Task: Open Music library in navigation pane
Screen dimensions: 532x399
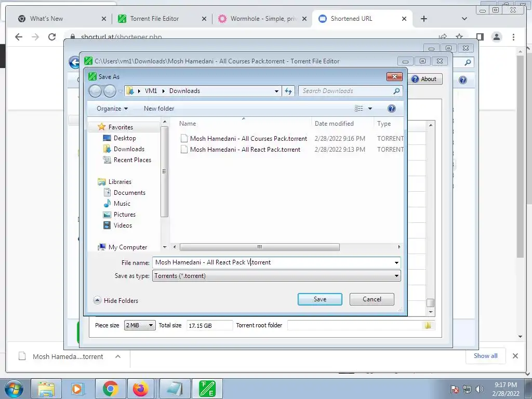Action: coord(122,204)
